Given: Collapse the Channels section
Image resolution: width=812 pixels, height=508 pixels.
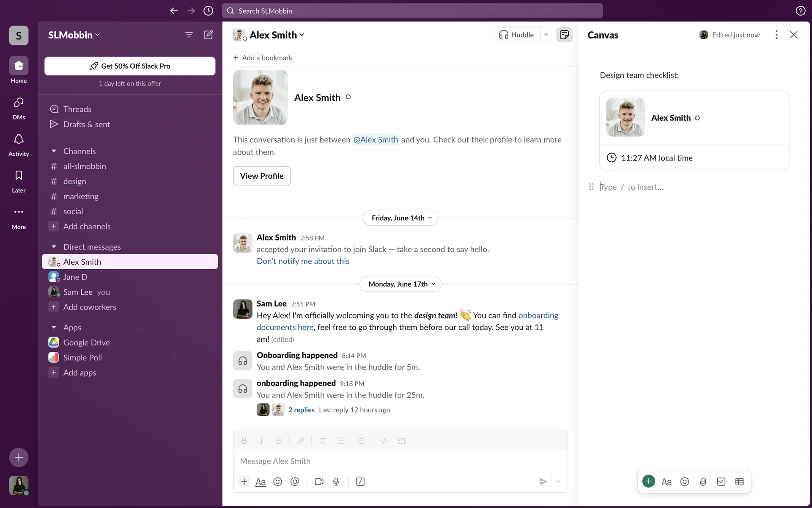Looking at the screenshot, I should (x=54, y=151).
